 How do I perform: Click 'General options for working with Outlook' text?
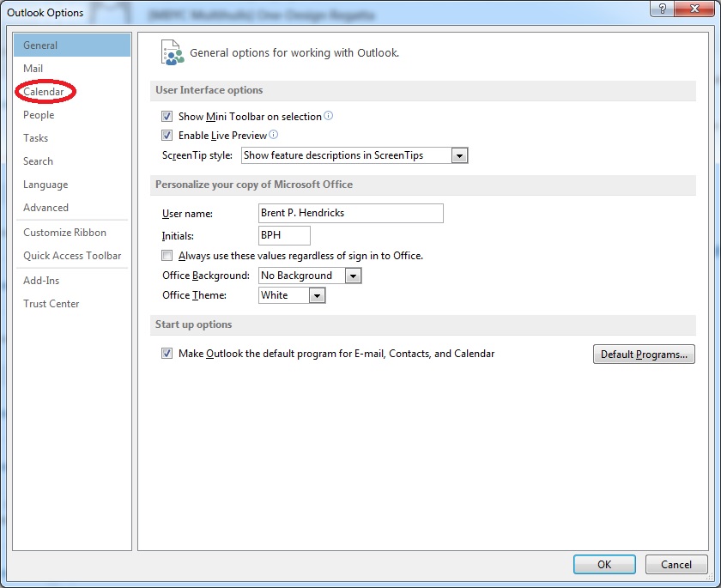coord(294,53)
